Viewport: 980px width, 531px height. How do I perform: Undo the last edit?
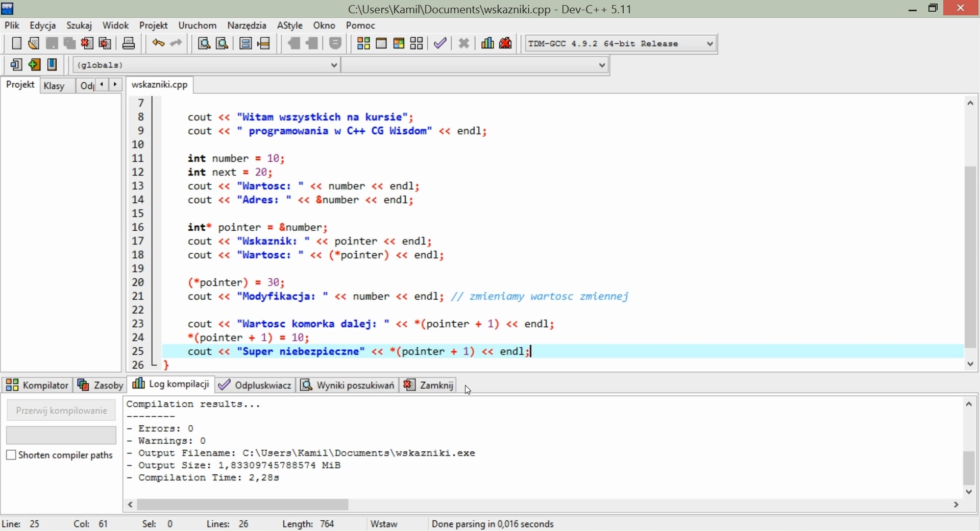tap(159, 44)
